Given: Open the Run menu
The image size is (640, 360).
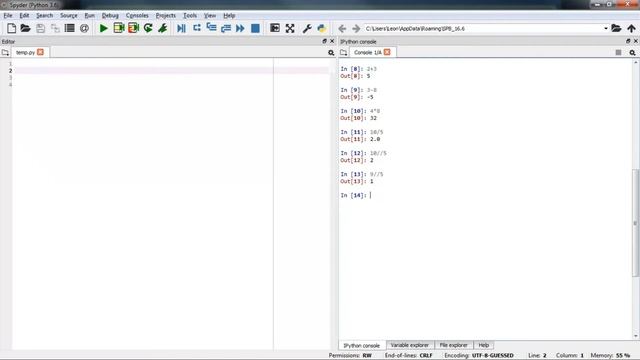Looking at the screenshot, I should point(89,16).
